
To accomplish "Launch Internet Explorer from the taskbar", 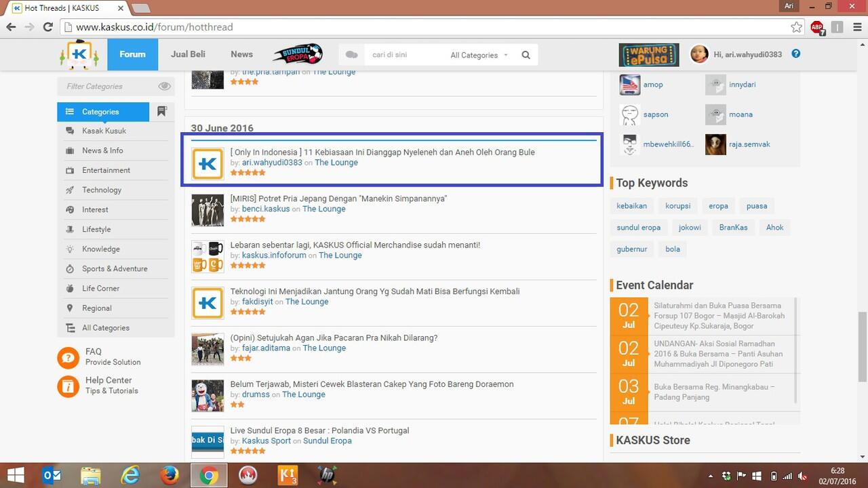I will tap(130, 476).
